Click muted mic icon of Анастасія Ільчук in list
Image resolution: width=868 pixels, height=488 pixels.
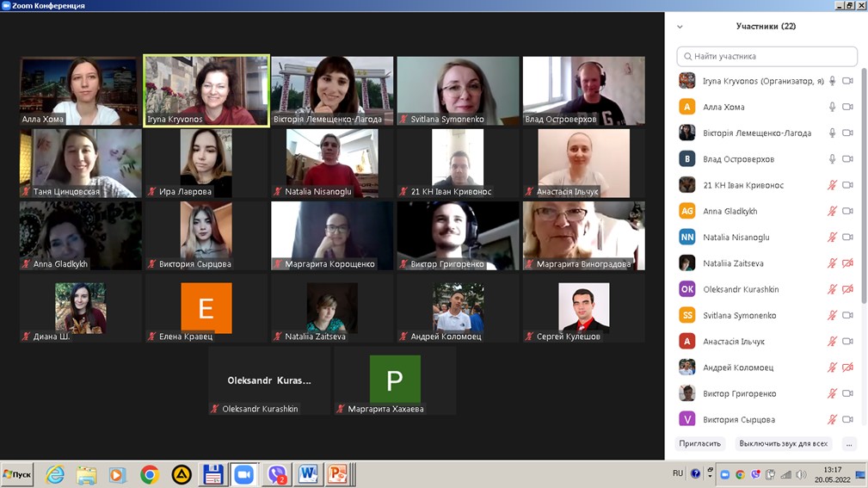click(x=832, y=341)
